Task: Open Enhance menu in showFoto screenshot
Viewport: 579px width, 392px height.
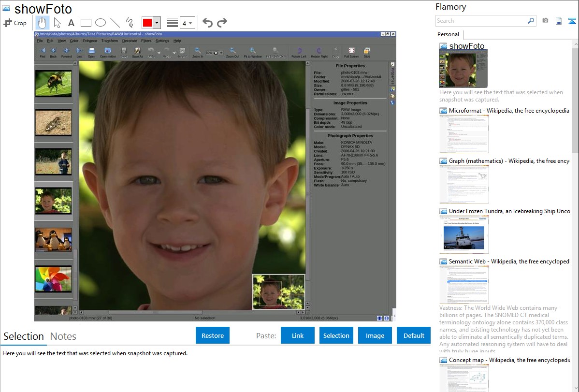Action: pyautogui.click(x=90, y=41)
